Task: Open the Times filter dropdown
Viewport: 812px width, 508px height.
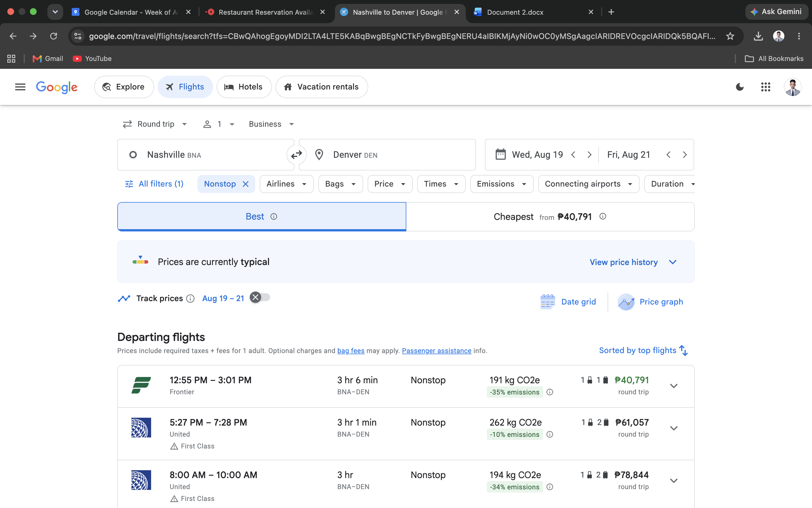Action: click(441, 184)
